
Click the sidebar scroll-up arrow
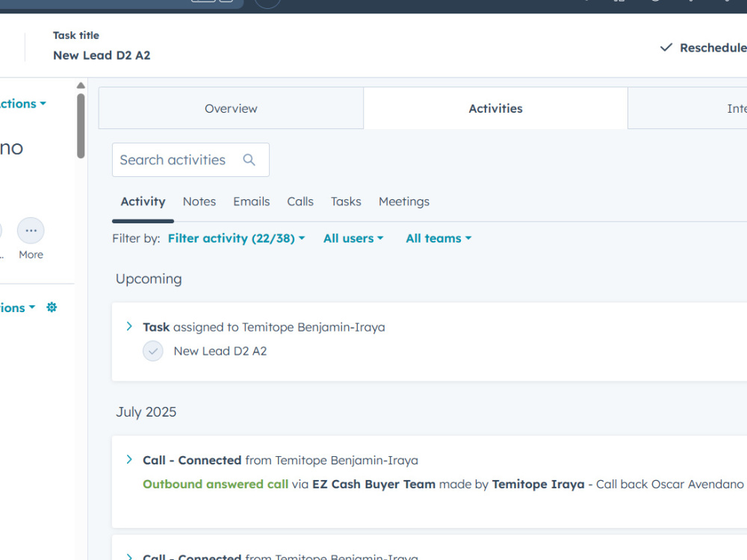coord(81,85)
